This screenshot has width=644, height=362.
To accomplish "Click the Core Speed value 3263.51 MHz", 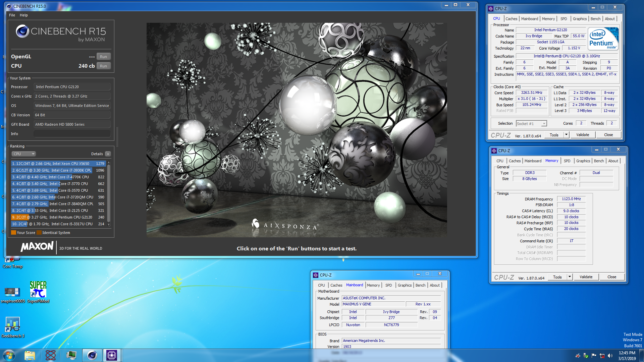I will pos(532,93).
